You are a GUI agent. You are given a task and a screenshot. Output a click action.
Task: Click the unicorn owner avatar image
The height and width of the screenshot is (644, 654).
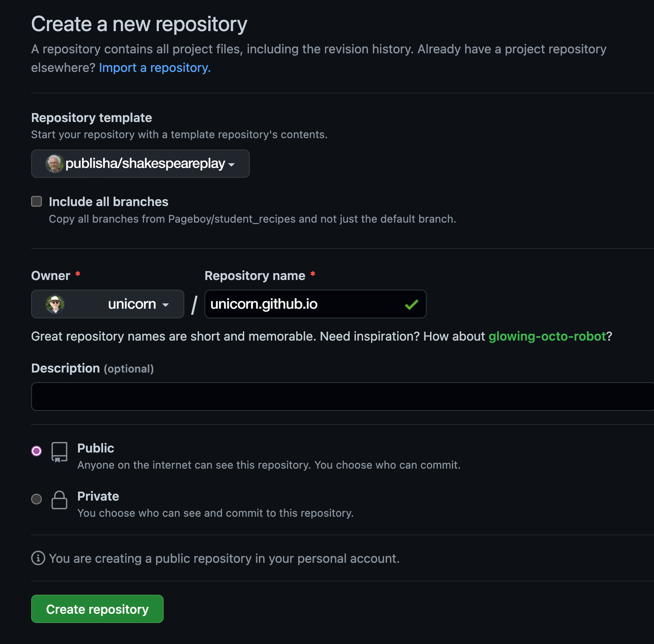[55, 304]
